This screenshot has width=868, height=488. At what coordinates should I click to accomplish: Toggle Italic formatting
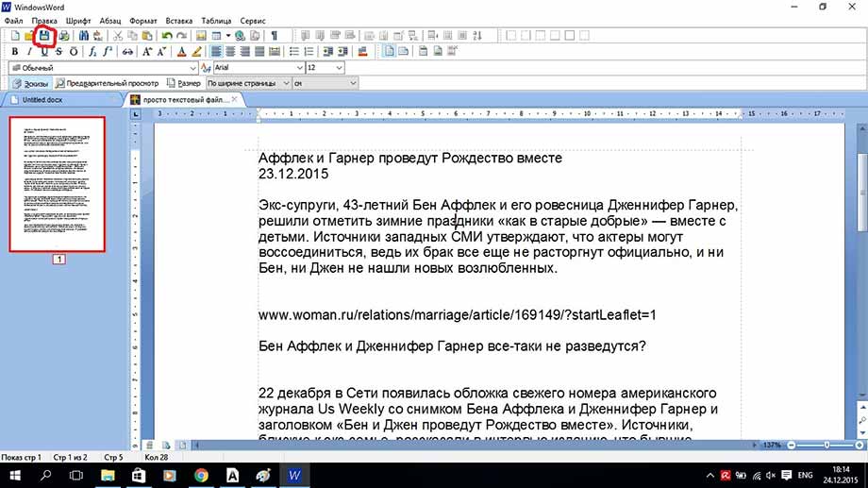pyautogui.click(x=29, y=52)
